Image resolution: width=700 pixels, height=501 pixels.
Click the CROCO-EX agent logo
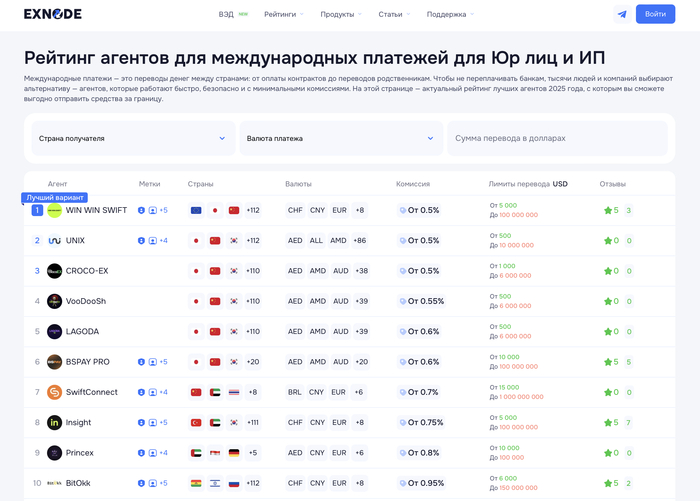click(54, 271)
